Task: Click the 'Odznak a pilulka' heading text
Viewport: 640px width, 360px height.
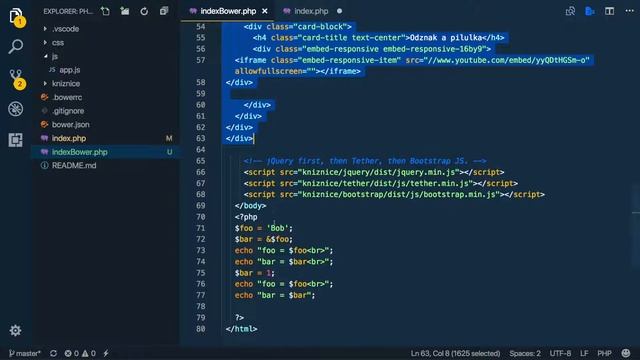Action: [x=446, y=38]
